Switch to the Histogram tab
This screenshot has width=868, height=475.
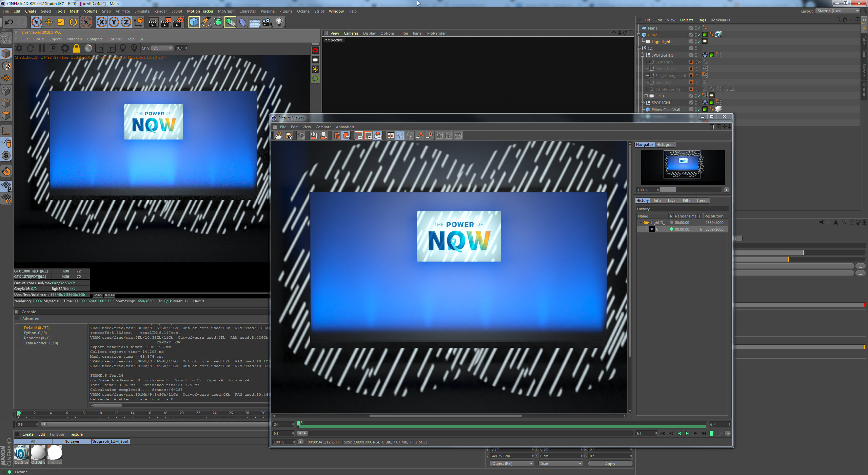click(665, 145)
